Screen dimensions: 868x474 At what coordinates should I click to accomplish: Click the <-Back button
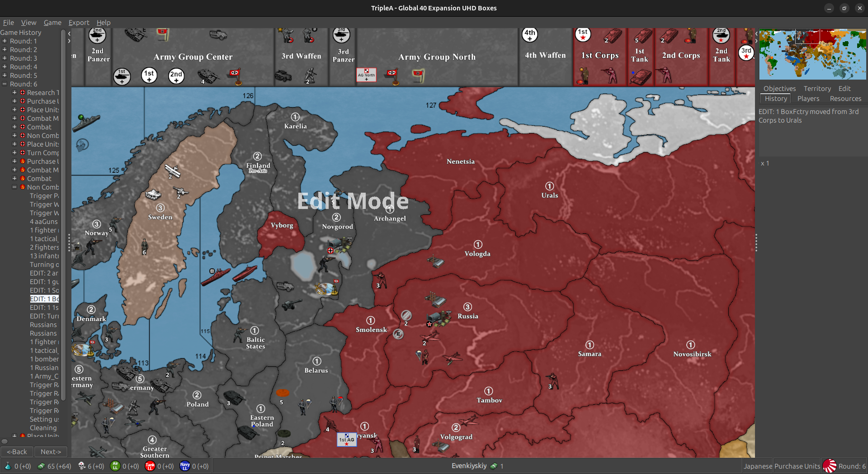(17, 452)
